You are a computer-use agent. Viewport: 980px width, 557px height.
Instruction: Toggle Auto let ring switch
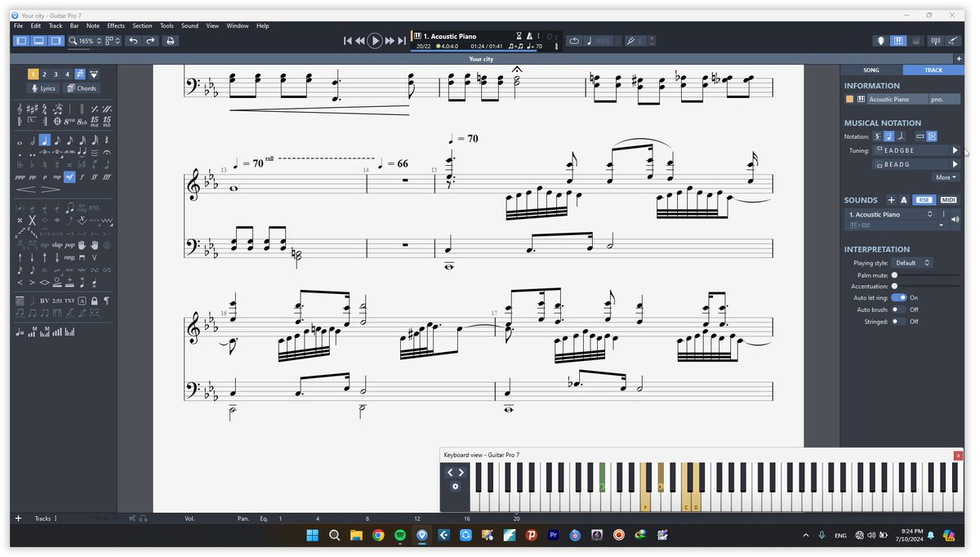tap(898, 298)
